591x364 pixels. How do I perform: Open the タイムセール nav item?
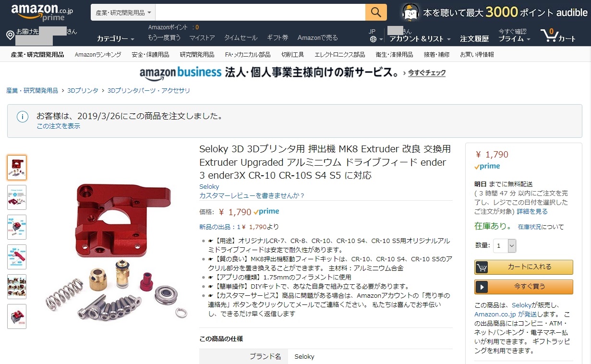pos(241,37)
